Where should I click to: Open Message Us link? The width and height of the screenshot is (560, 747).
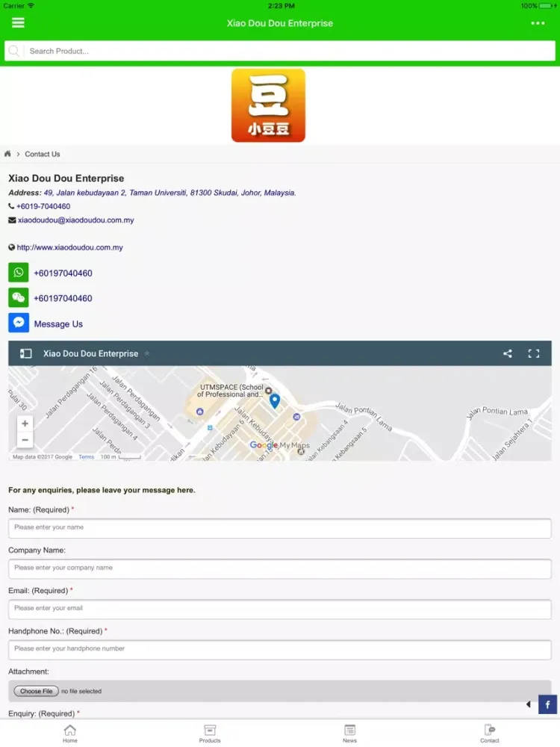[58, 324]
